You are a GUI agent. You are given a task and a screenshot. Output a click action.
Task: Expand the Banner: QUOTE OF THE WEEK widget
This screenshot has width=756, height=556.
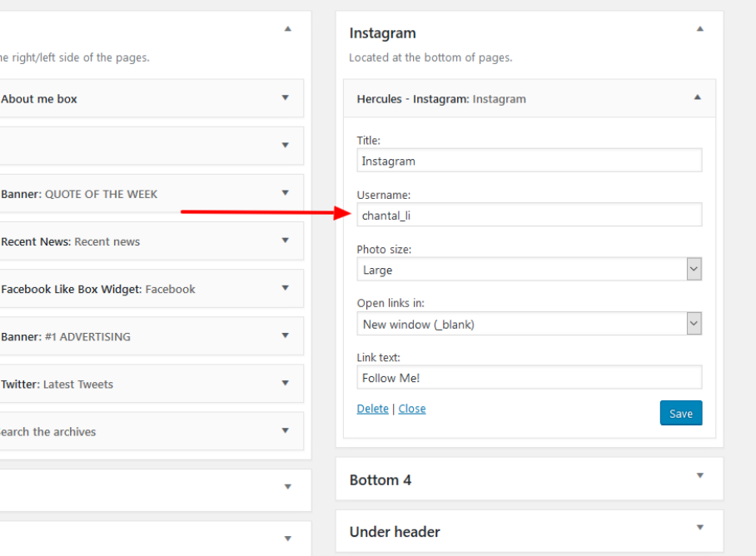[x=285, y=193]
